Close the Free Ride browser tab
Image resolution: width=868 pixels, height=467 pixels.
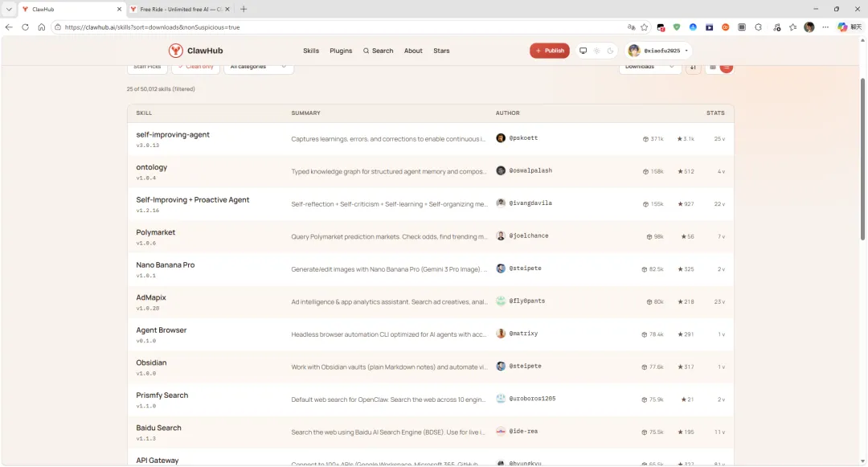(x=227, y=10)
